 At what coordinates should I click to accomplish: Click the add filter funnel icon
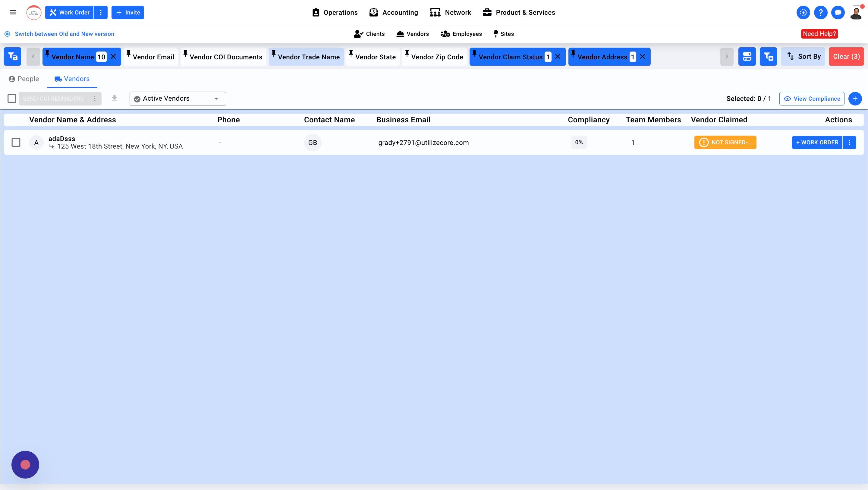(x=768, y=57)
